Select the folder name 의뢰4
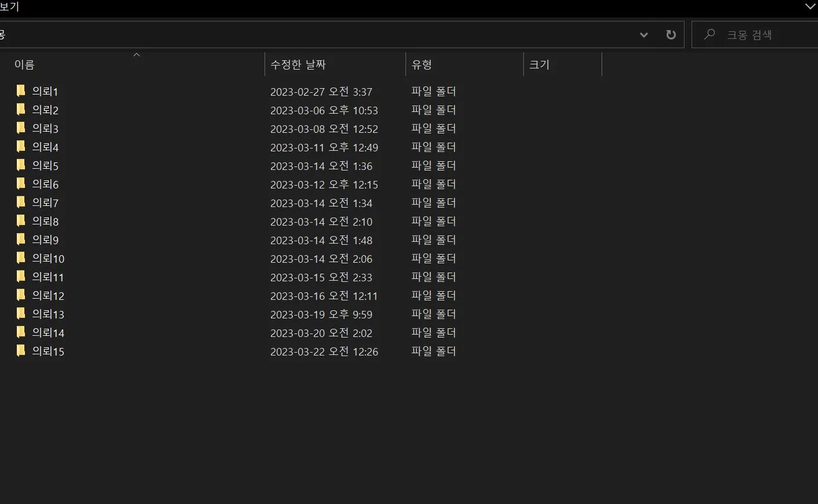Image resolution: width=818 pixels, height=504 pixels. [x=45, y=147]
